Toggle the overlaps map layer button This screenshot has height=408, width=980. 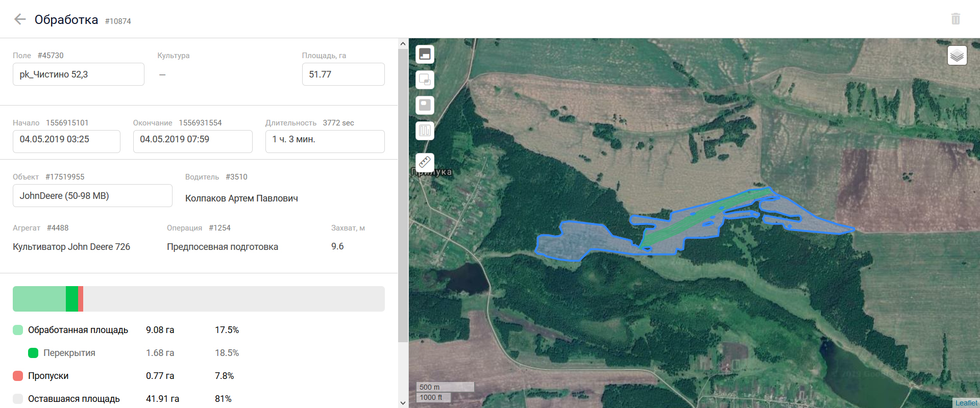coord(425,80)
